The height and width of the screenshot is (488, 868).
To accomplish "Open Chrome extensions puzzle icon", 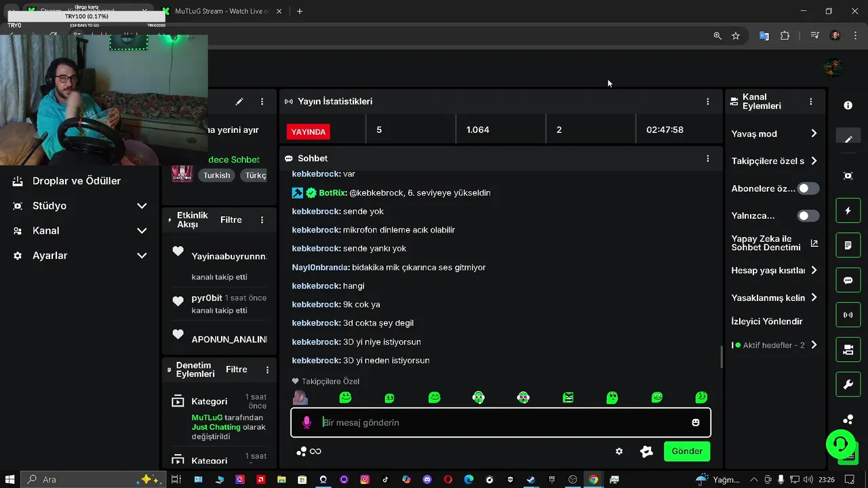I will tap(785, 36).
